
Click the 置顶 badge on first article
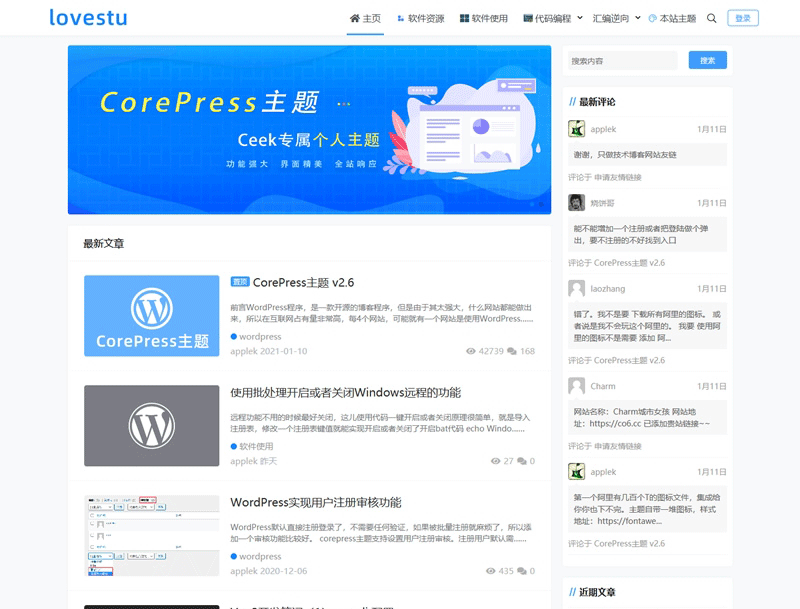pos(240,282)
